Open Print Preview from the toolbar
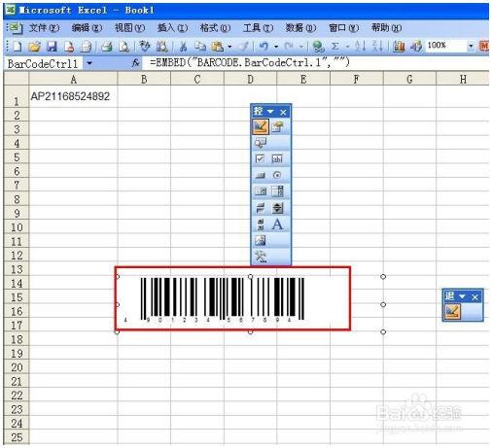 (123, 47)
